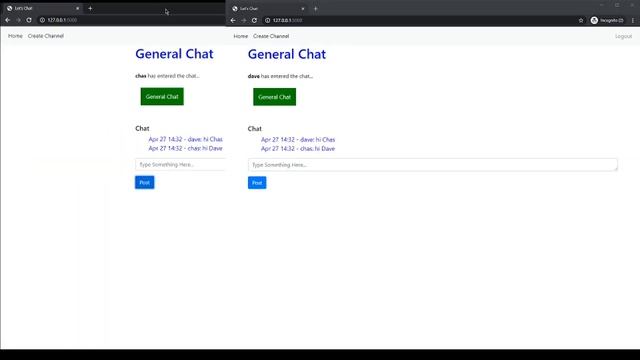
Task: Close Let's Chat tab in right window
Action: (x=303, y=9)
